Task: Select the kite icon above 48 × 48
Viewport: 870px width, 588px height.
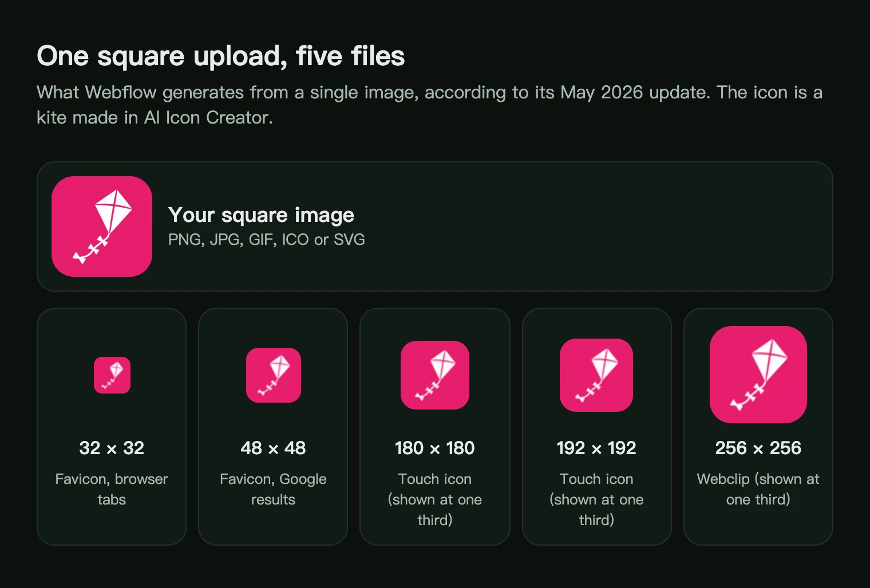Action: [274, 375]
